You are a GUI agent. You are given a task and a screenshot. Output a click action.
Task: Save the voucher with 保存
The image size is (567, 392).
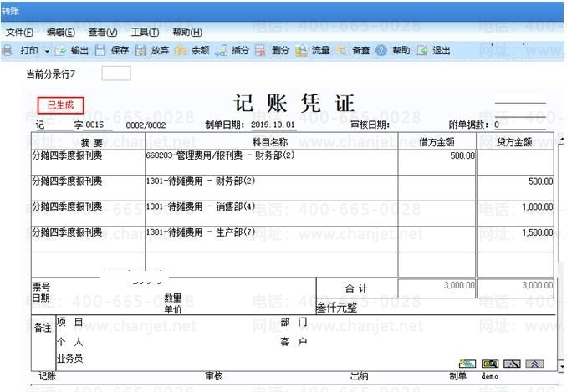tap(112, 51)
